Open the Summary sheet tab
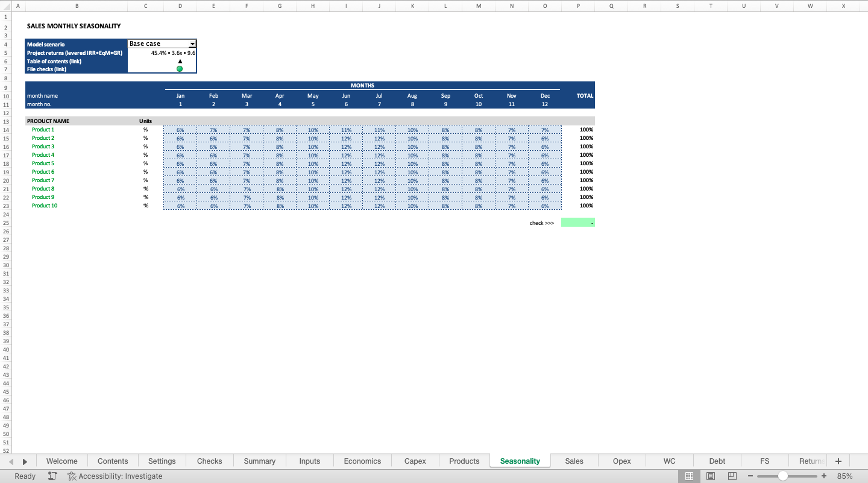868x483 pixels. coord(260,461)
